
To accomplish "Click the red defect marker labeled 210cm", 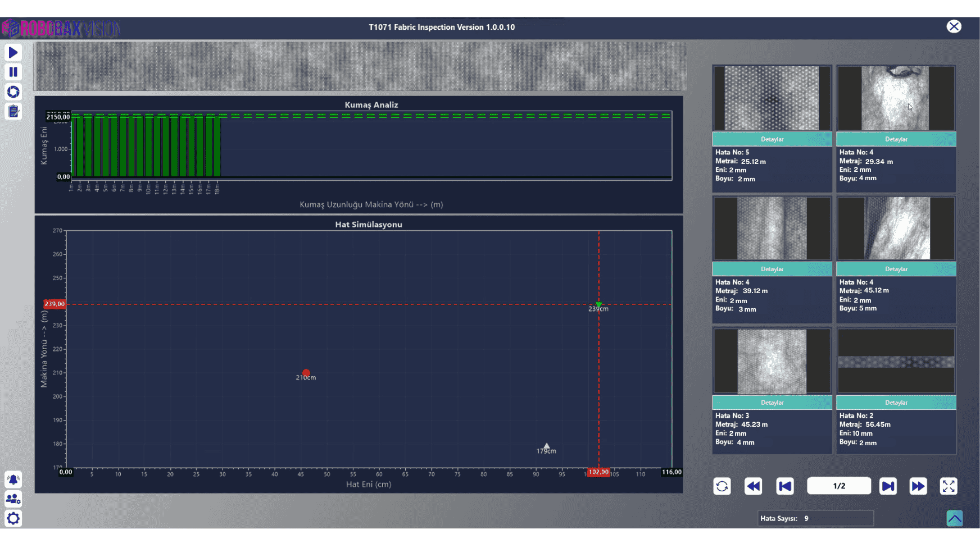I will click(306, 373).
